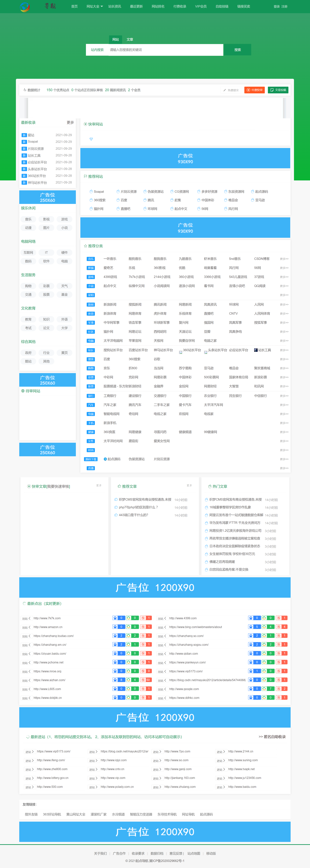Click 登录 in the header

[277, 6]
